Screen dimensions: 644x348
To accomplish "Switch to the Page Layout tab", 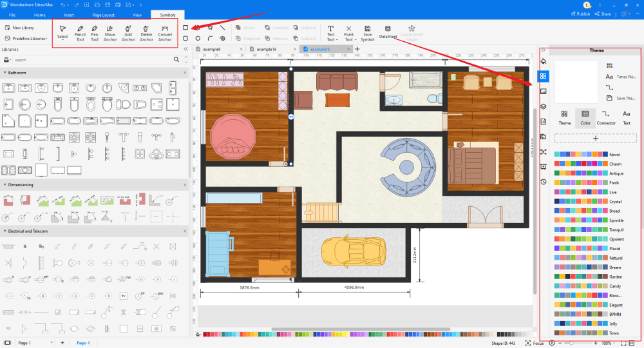I will coord(103,15).
